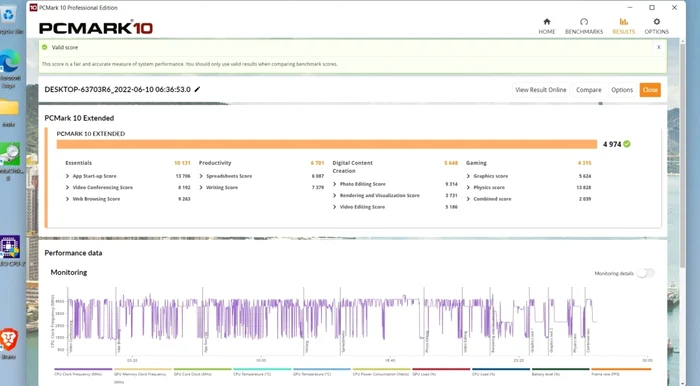Select CPU Temperature legend swatch

[x=262, y=369]
